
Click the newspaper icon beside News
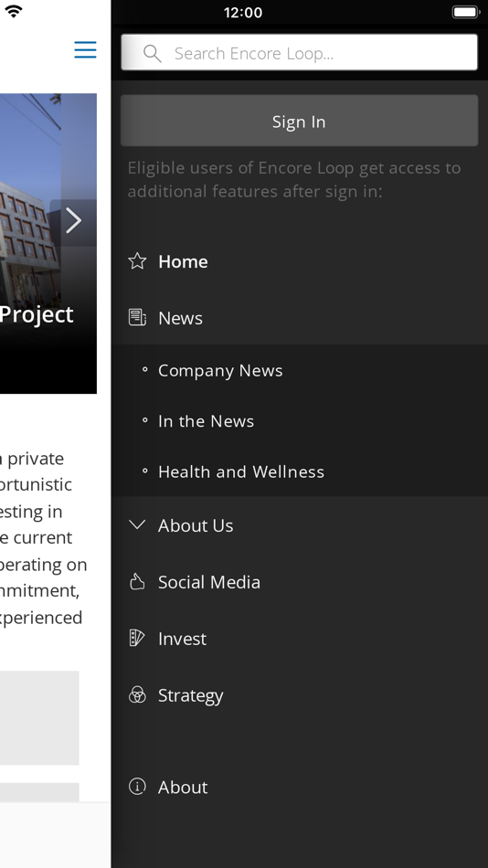pyautogui.click(x=137, y=318)
